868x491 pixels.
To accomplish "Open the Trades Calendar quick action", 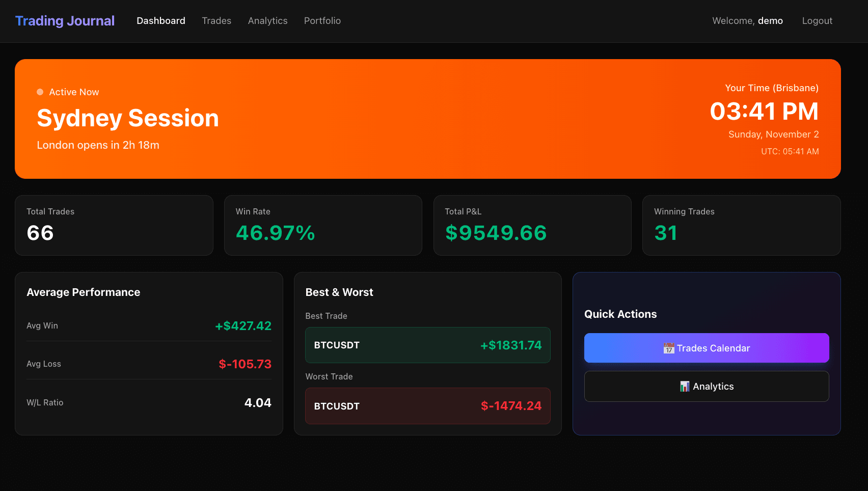I will (x=707, y=348).
